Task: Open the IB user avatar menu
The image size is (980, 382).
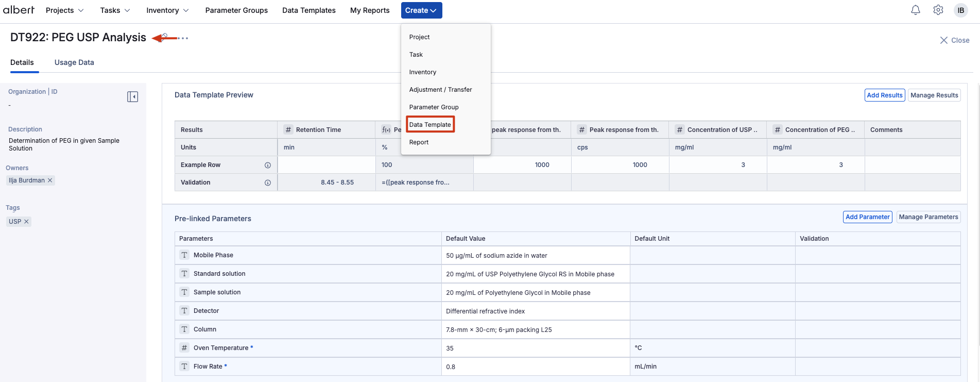Action: 961,10
